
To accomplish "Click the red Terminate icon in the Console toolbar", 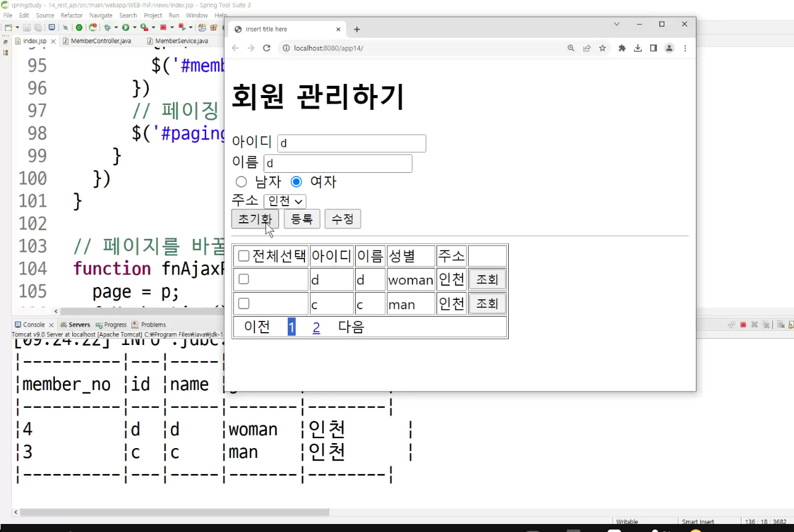I will click(743, 325).
